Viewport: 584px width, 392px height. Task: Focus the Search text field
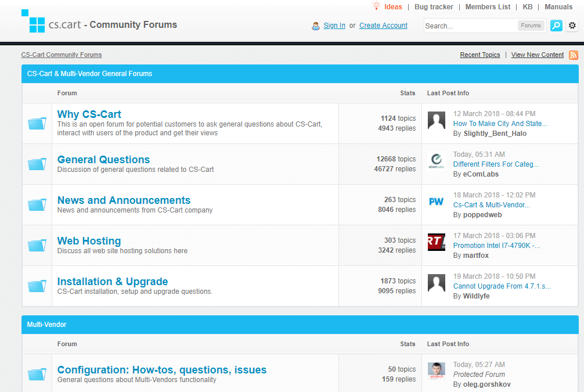point(470,26)
